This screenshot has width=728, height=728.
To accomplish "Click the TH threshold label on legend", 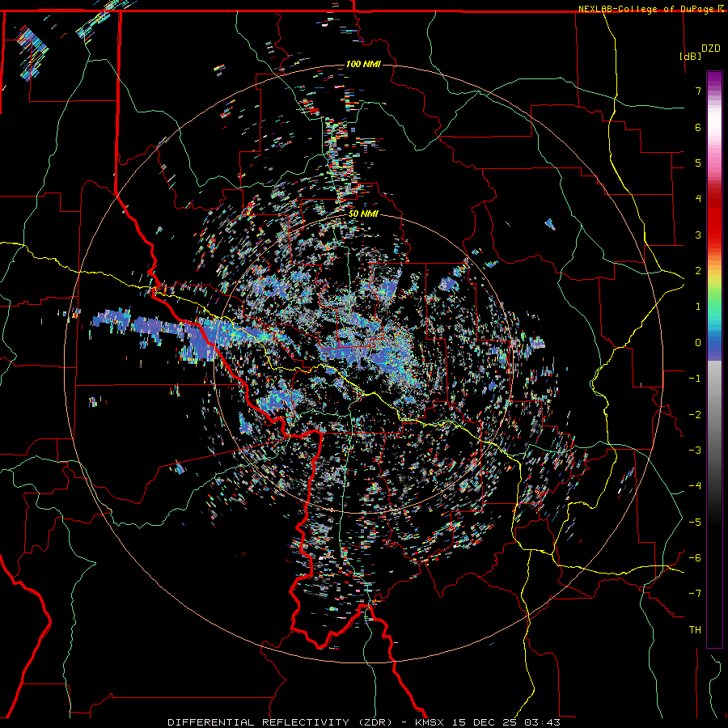I will click(x=695, y=630).
